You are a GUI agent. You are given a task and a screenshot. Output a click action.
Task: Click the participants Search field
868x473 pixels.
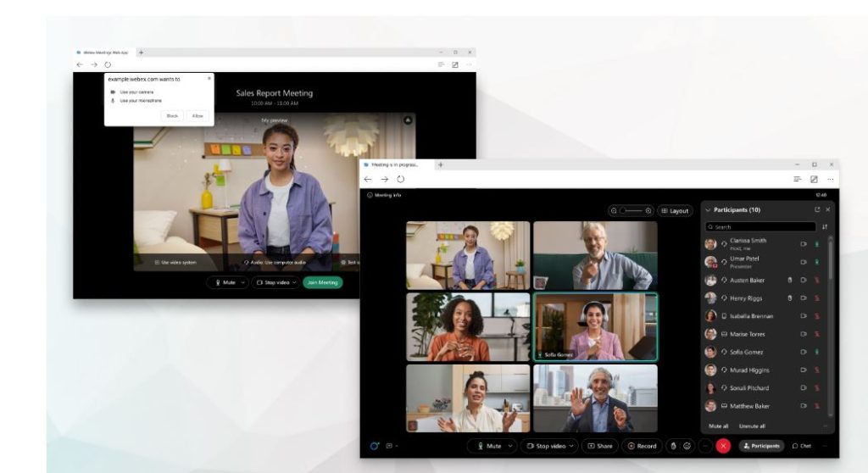(x=760, y=227)
